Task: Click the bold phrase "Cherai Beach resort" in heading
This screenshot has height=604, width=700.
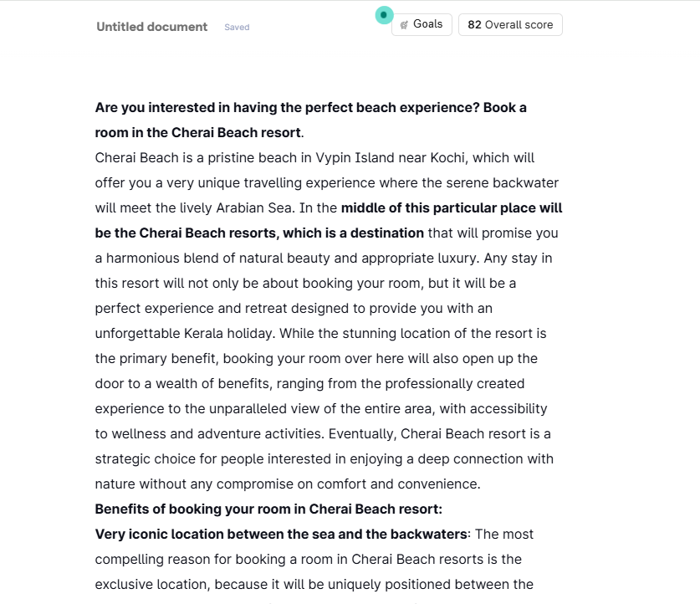Action: click(x=236, y=132)
